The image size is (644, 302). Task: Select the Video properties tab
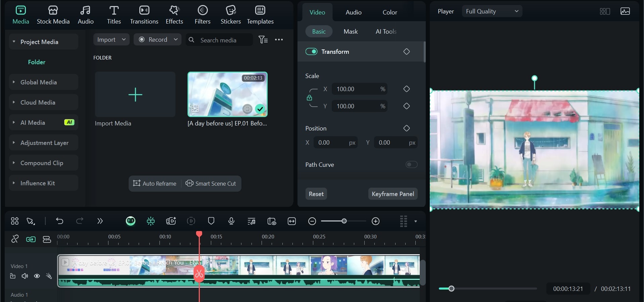[317, 12]
